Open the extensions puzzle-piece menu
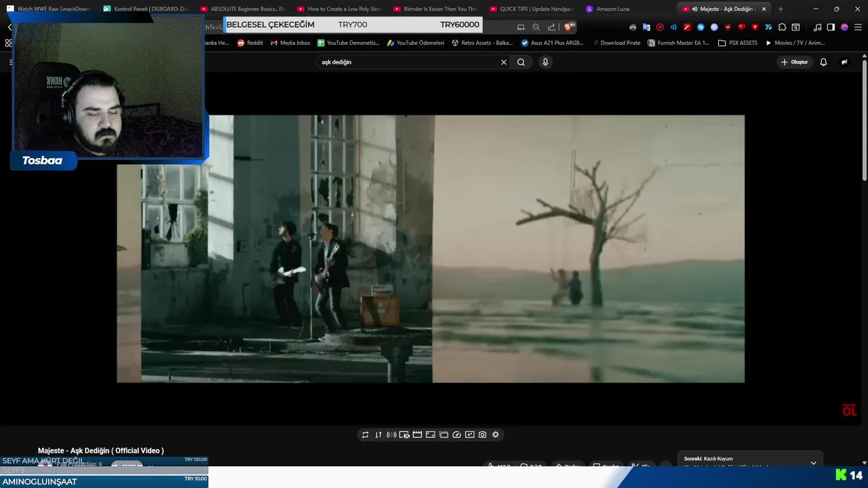Screen dimensions: 868x488 pyautogui.click(x=782, y=27)
